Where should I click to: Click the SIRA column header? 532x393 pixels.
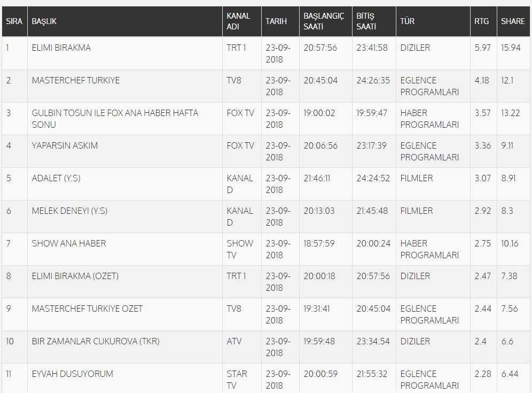click(x=14, y=21)
